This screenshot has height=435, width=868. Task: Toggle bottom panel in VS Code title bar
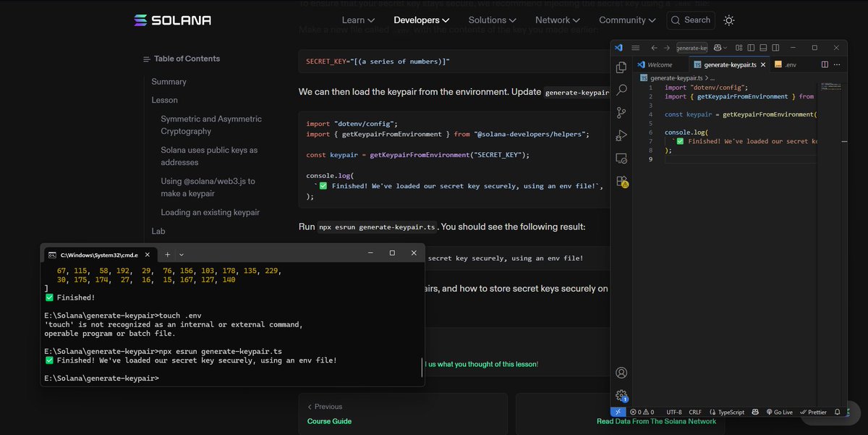763,48
